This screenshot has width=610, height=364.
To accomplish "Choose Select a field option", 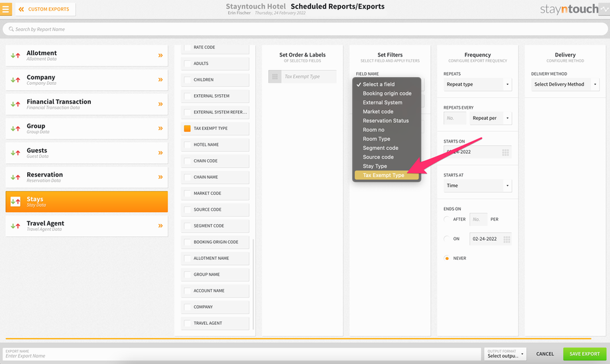I will [x=387, y=84].
